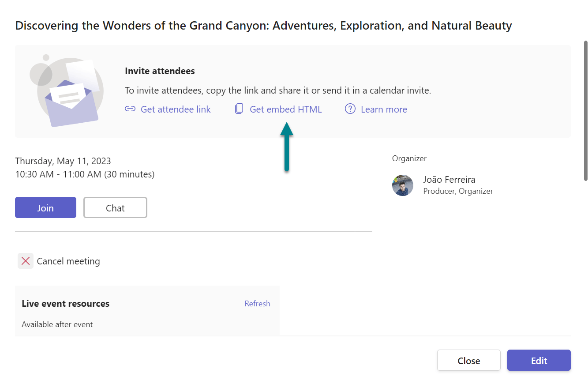Image resolution: width=588 pixels, height=388 pixels.
Task: Click the red X icon for Cancel meeting
Action: (x=25, y=261)
